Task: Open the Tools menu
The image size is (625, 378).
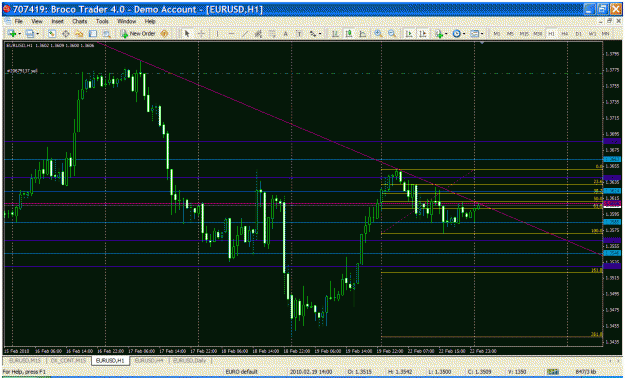Action: (102, 21)
